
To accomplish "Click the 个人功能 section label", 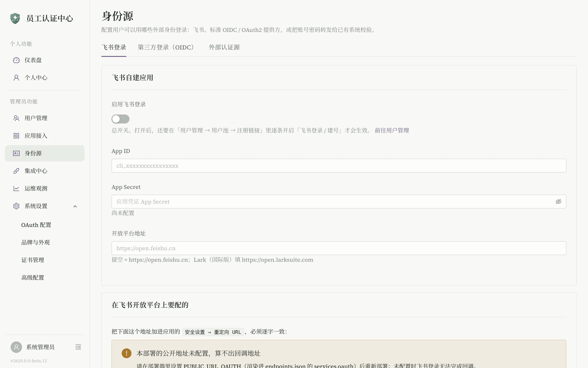I will tap(21, 44).
